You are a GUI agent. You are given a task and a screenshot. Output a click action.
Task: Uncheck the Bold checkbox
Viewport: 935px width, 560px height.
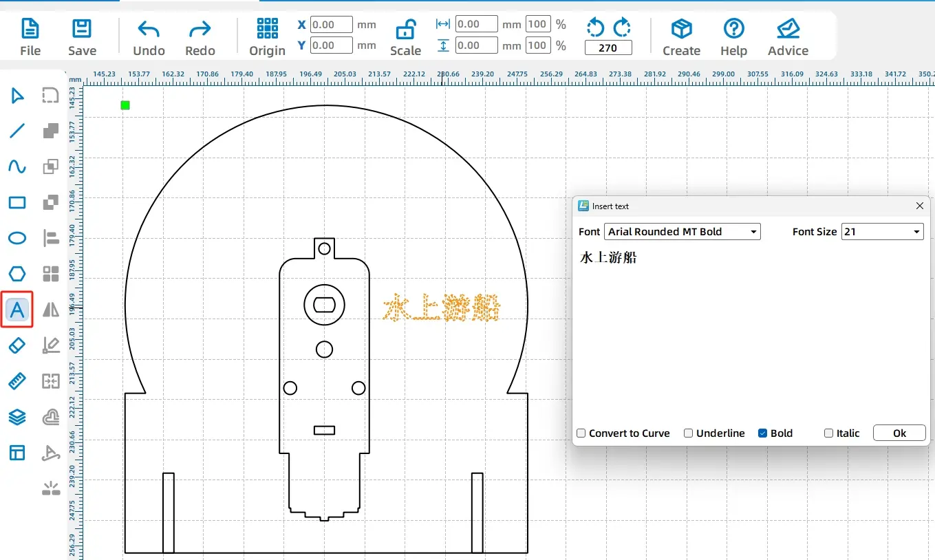coord(762,433)
